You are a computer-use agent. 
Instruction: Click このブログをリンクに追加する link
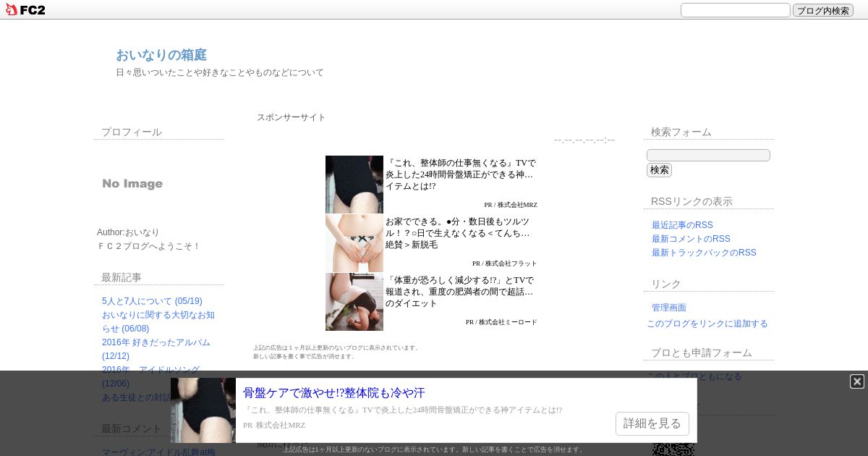707,324
